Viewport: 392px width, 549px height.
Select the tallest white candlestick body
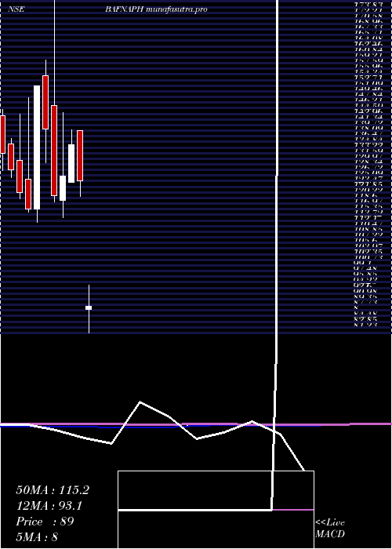point(37,147)
